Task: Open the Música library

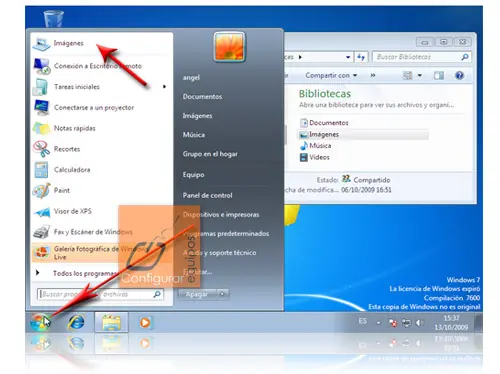Action: coord(315,146)
